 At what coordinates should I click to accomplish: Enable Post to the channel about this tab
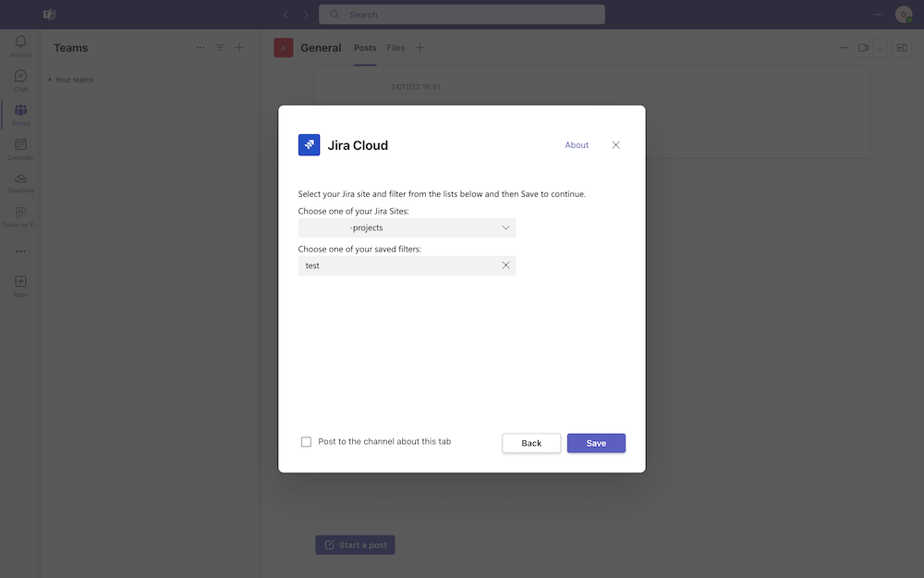pyautogui.click(x=306, y=442)
